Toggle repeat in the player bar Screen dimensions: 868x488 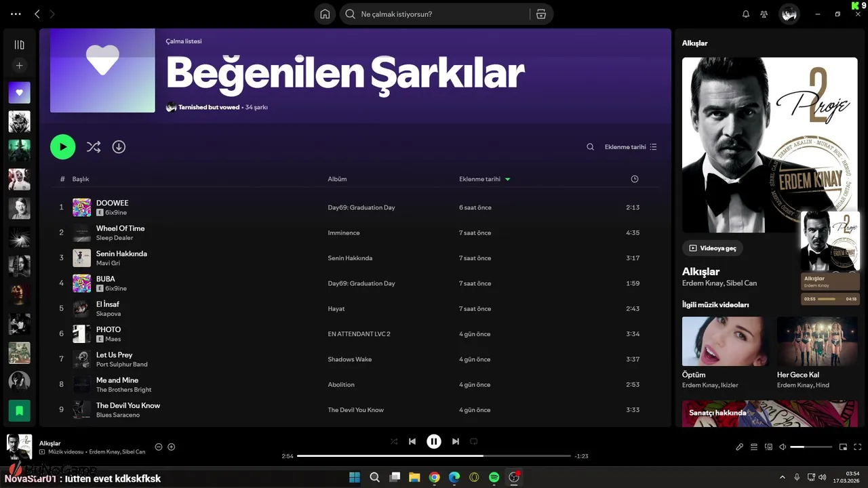474,441
